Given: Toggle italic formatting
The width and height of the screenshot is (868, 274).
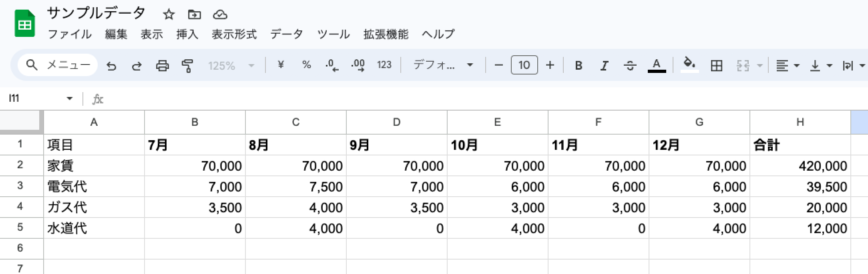Looking at the screenshot, I should (x=604, y=65).
